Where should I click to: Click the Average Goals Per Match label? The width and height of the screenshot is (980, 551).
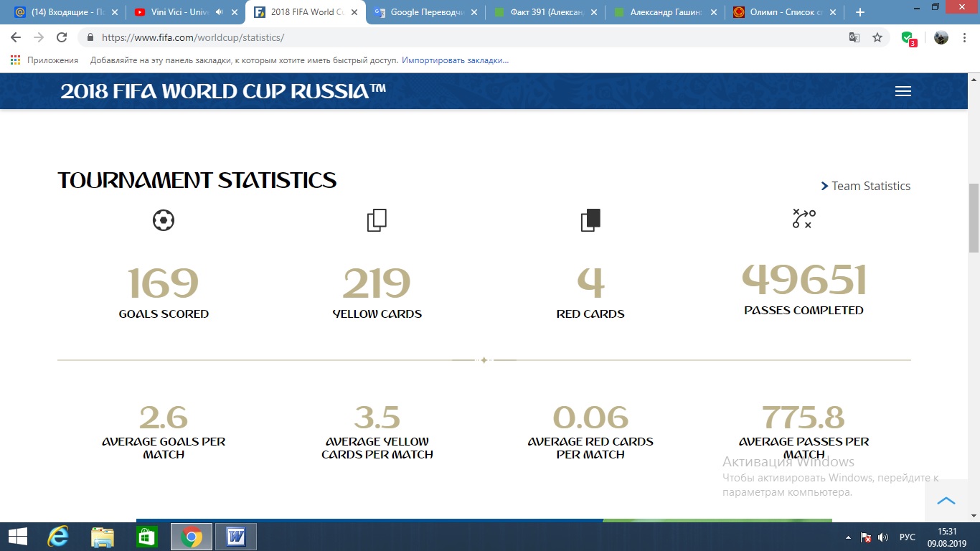coord(164,448)
